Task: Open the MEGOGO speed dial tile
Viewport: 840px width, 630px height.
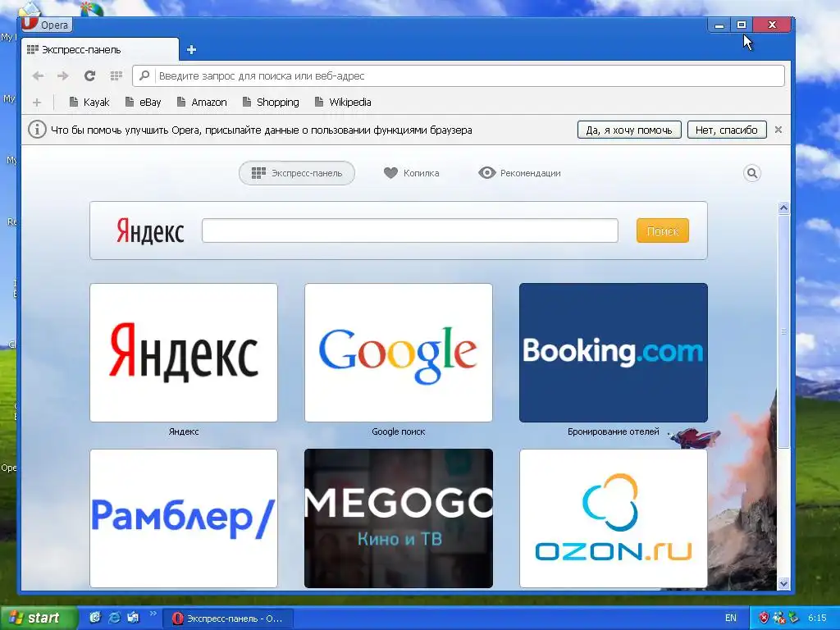Action: click(x=399, y=518)
